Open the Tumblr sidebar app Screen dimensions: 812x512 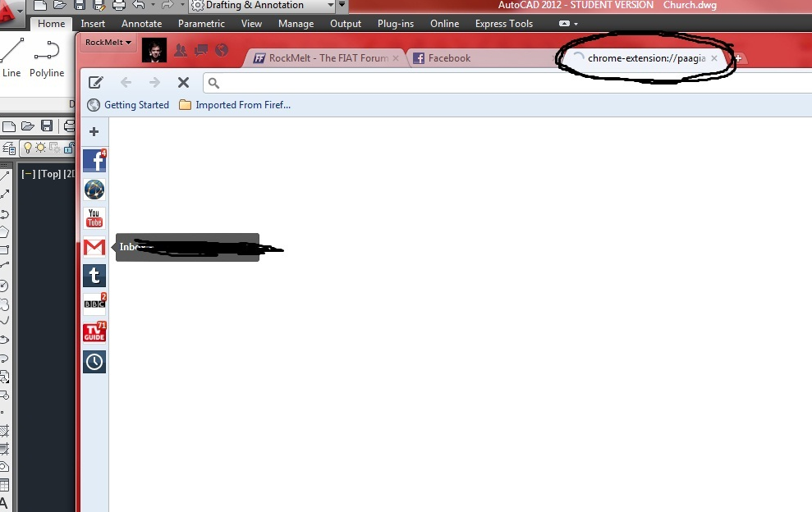pyautogui.click(x=94, y=276)
